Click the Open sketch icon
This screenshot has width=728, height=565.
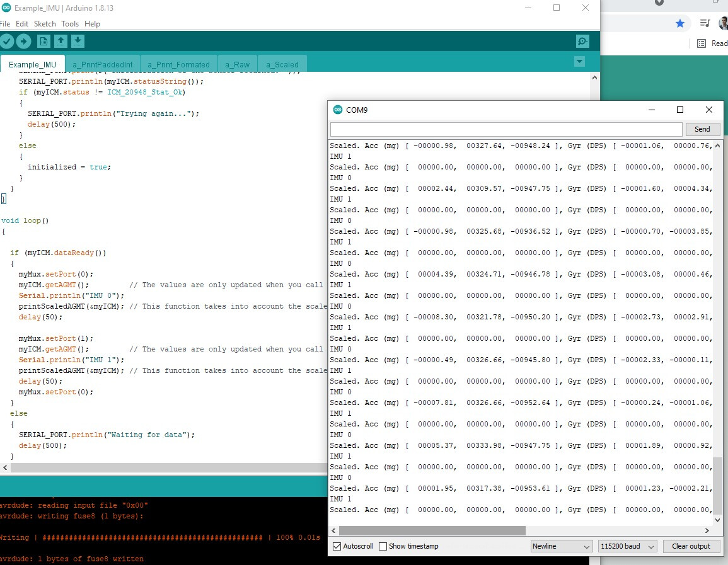pos(61,42)
